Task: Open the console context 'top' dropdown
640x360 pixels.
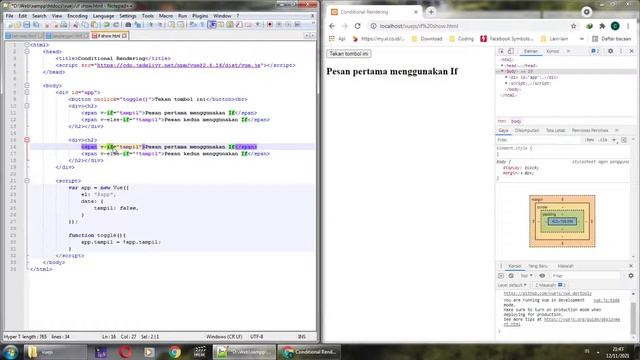Action: [x=526, y=276]
